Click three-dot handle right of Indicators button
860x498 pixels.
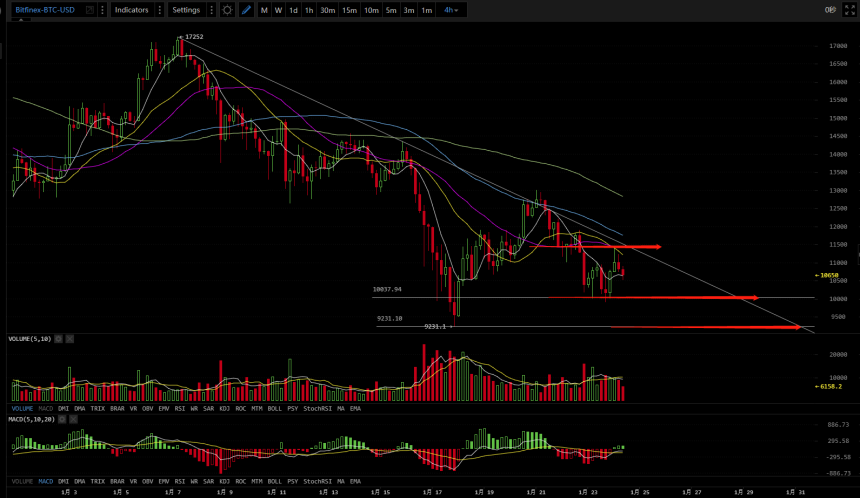pos(158,10)
